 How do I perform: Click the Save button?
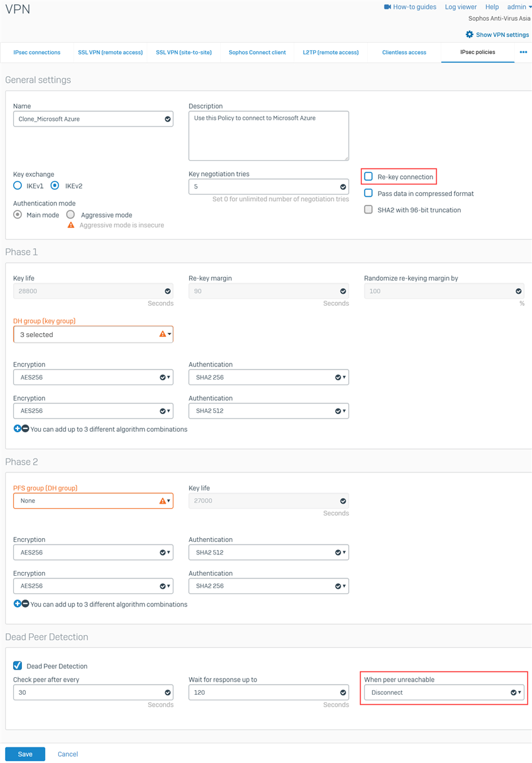coord(25,754)
